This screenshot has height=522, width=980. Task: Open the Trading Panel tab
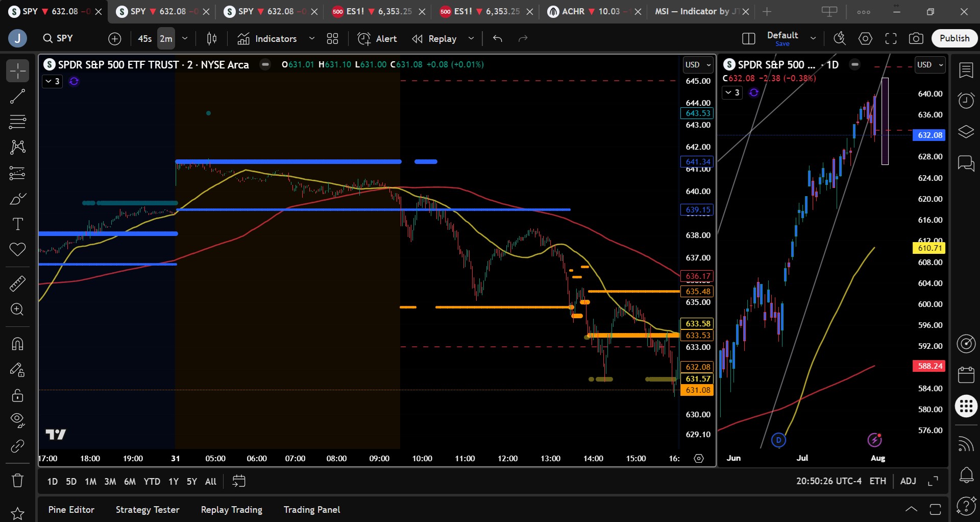[312, 510]
